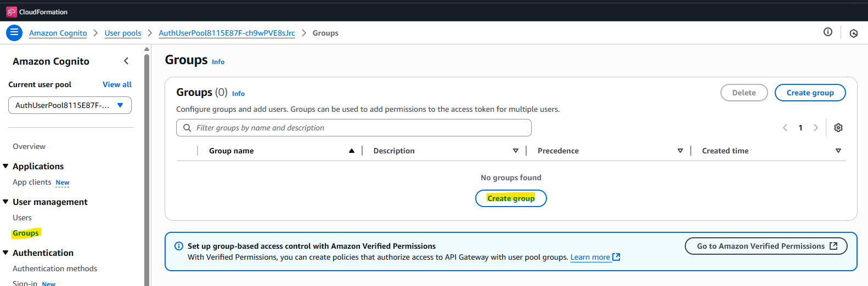Click the CloudFormation service icon
Screen dimensions: 868x286
tap(12, 12)
